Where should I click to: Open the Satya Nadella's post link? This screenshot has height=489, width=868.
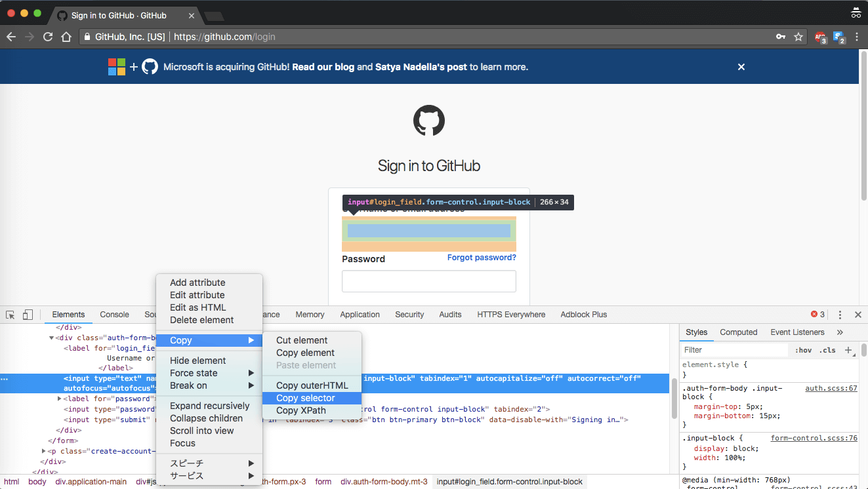point(421,67)
